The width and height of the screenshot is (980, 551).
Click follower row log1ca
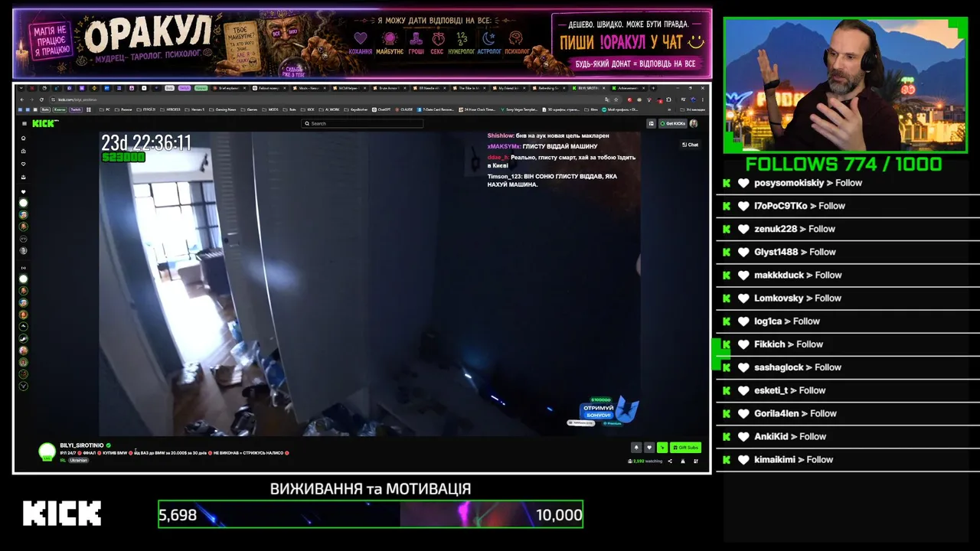point(848,321)
